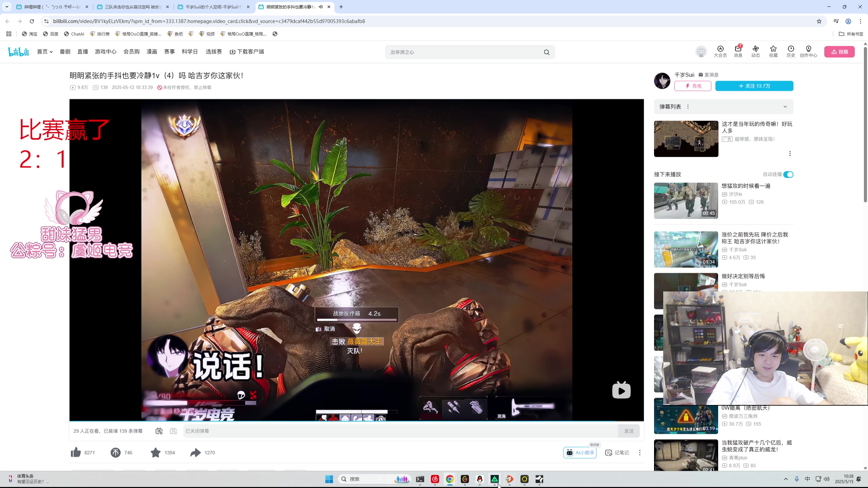Image resolution: width=868 pixels, height=488 pixels.
Task: Open bookmarks apps grid icon
Action: click(9, 34)
